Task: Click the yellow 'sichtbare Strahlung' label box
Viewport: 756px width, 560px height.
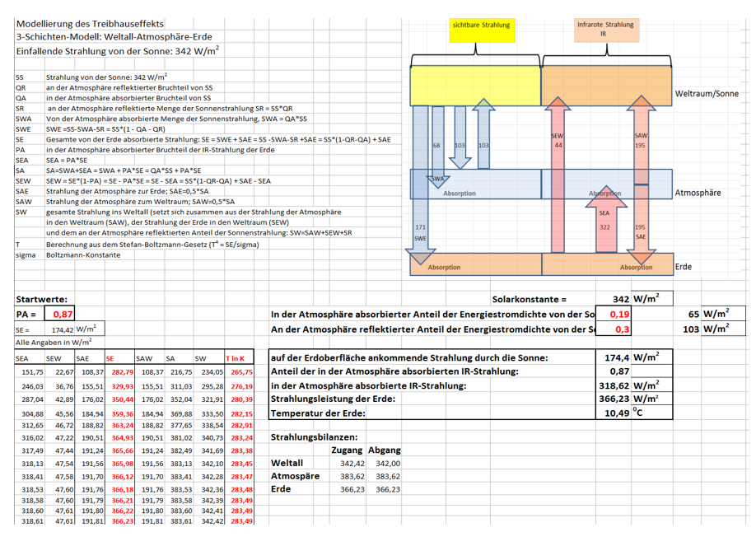Action: pos(482,30)
